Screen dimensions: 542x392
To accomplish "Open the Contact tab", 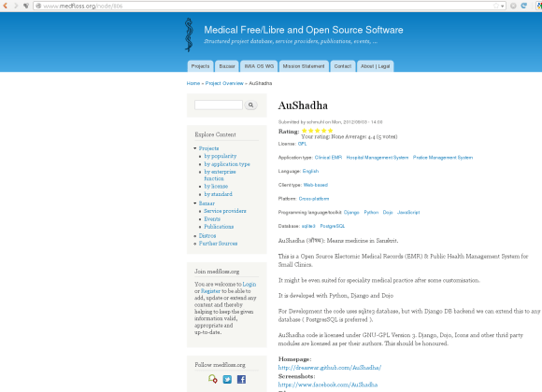I will click(x=343, y=66).
